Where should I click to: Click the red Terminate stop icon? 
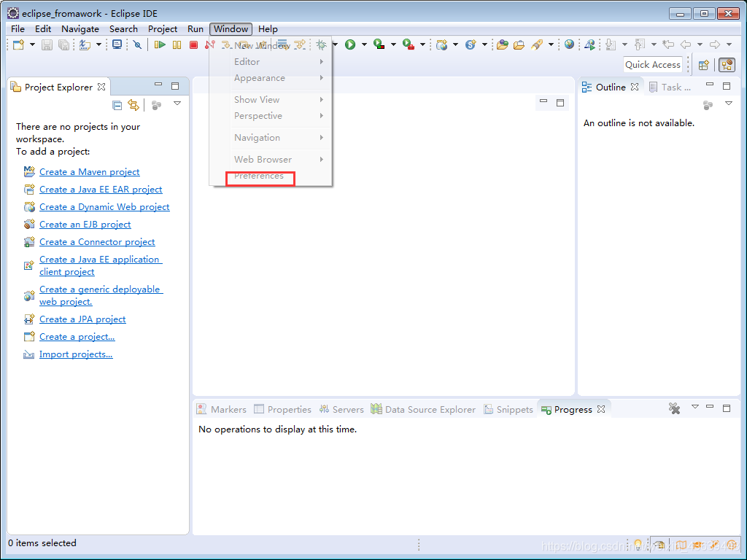(193, 44)
